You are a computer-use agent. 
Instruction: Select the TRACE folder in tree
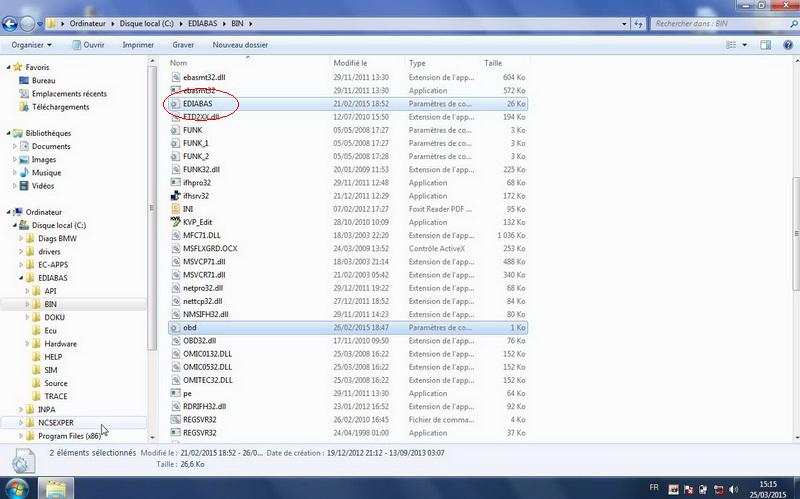[55, 396]
